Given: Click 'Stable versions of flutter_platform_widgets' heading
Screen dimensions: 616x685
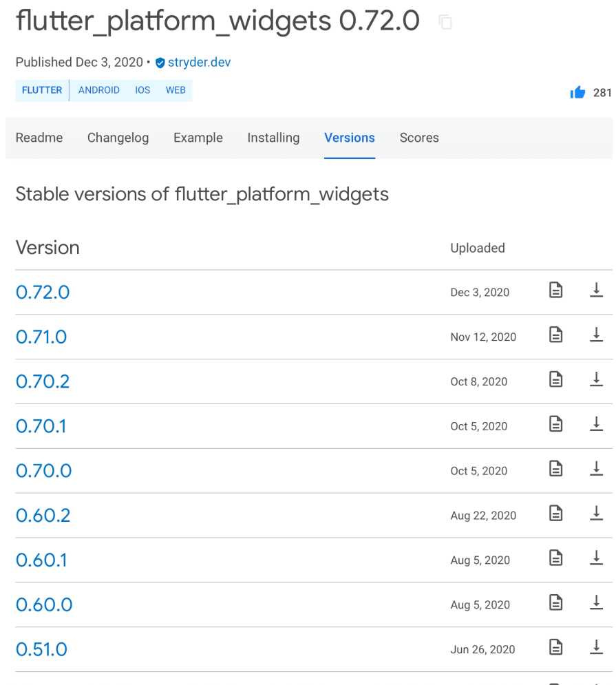Looking at the screenshot, I should click(x=202, y=194).
